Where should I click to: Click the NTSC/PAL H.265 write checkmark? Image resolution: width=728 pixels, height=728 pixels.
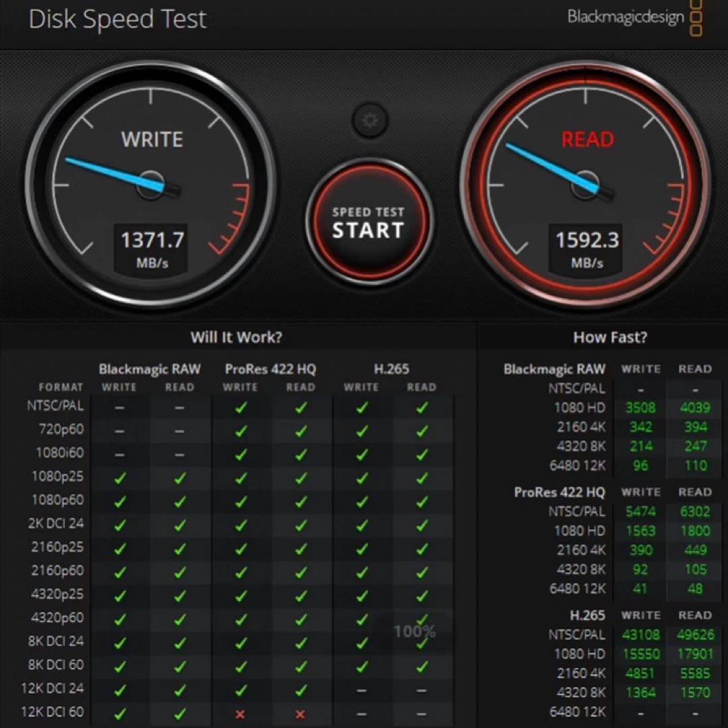pyautogui.click(x=361, y=407)
